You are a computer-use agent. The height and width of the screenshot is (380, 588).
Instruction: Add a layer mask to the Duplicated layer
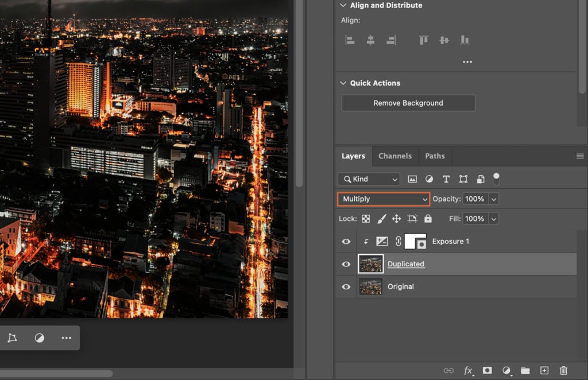coord(487,371)
